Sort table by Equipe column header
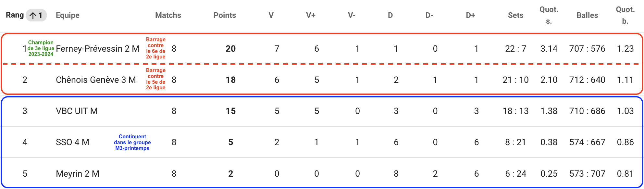 [x=68, y=15]
